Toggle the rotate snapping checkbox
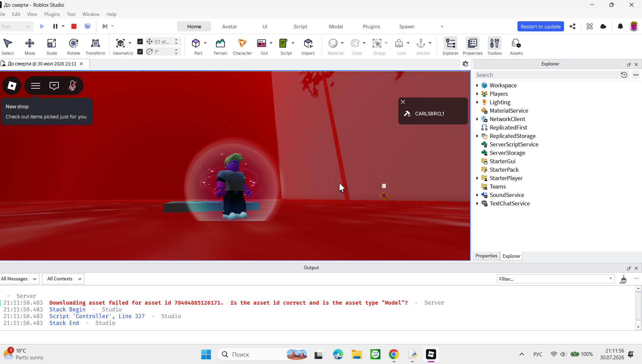 click(x=140, y=52)
